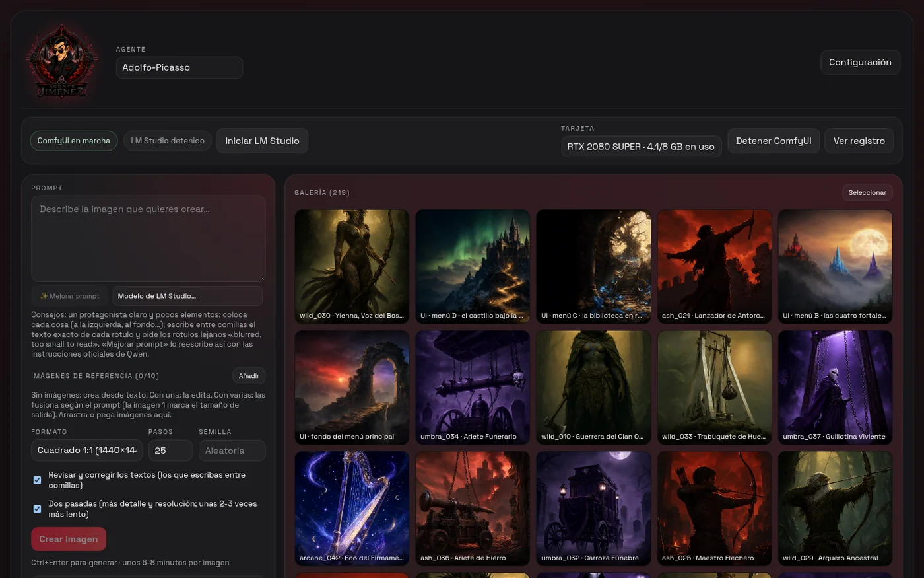Click the ComfyUI en marcha status pill

[x=74, y=141]
